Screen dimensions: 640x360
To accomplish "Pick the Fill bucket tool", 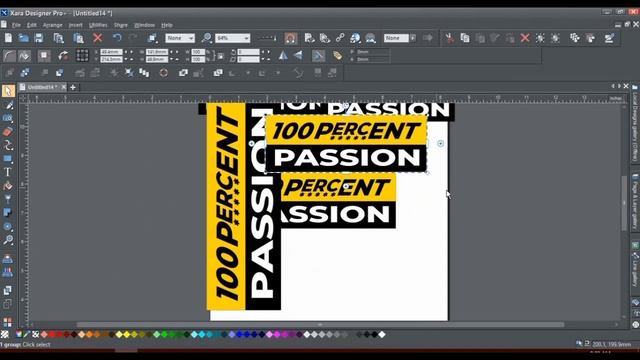I will pyautogui.click(x=8, y=186).
